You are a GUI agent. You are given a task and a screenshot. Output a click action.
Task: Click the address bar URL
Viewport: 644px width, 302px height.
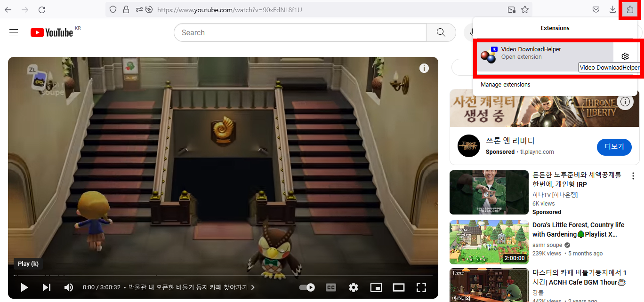229,9
